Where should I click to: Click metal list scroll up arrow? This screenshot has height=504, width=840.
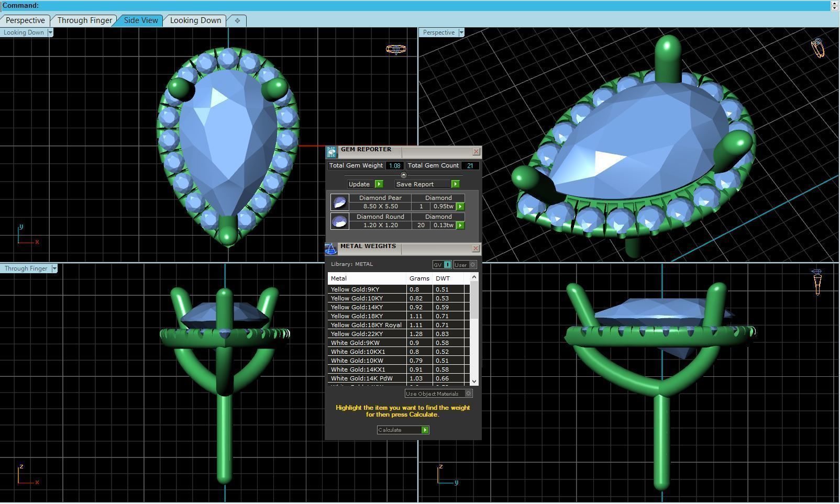click(474, 277)
